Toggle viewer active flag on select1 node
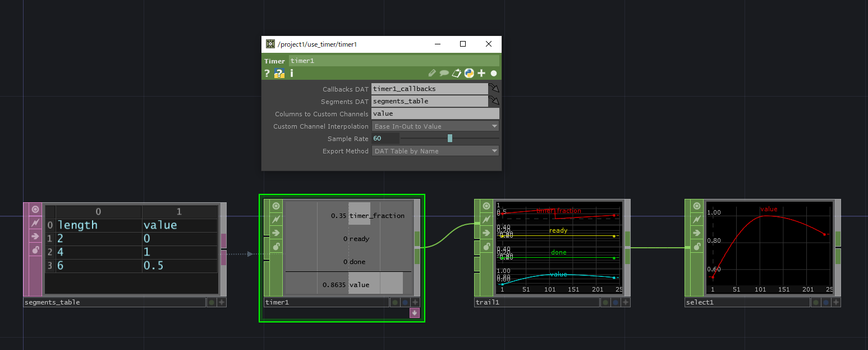Image resolution: width=868 pixels, height=350 pixels. (697, 206)
